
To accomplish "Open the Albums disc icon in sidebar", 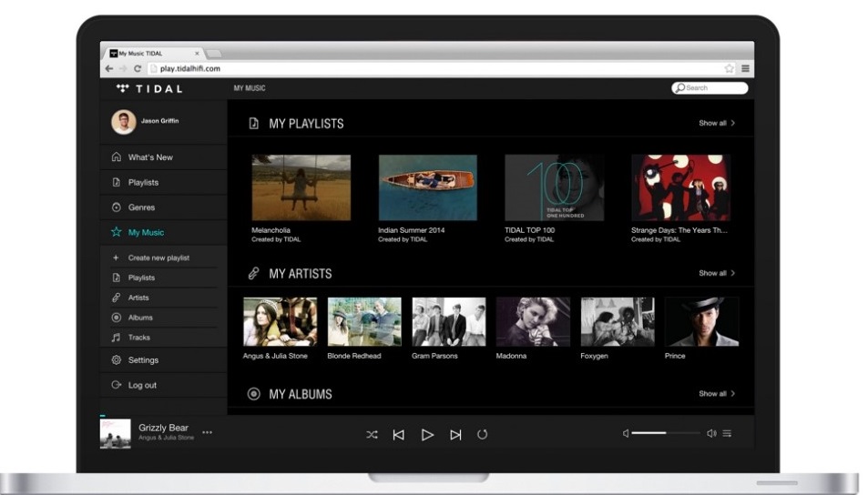I will point(117,318).
